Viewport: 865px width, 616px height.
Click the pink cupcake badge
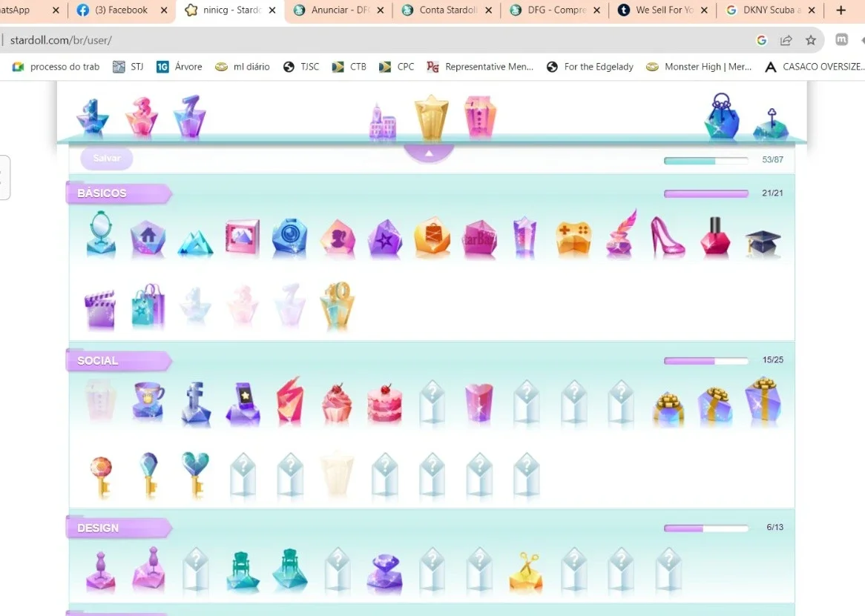coord(337,403)
